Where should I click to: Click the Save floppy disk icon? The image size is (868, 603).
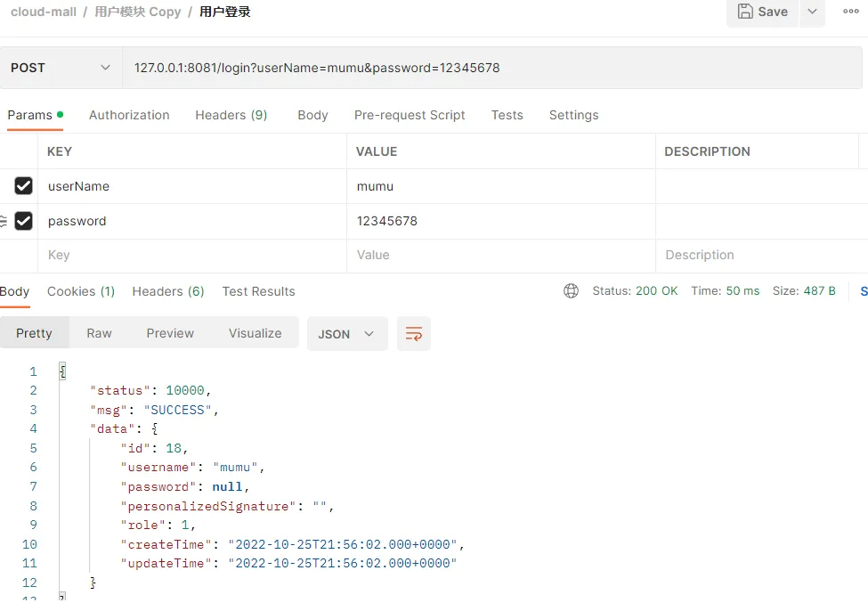[745, 12]
